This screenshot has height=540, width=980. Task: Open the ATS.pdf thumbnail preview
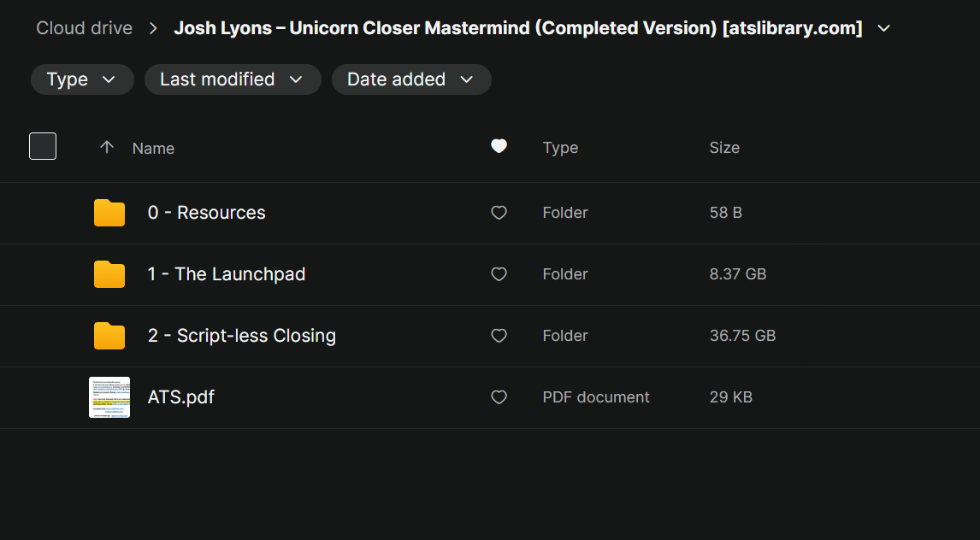[109, 397]
